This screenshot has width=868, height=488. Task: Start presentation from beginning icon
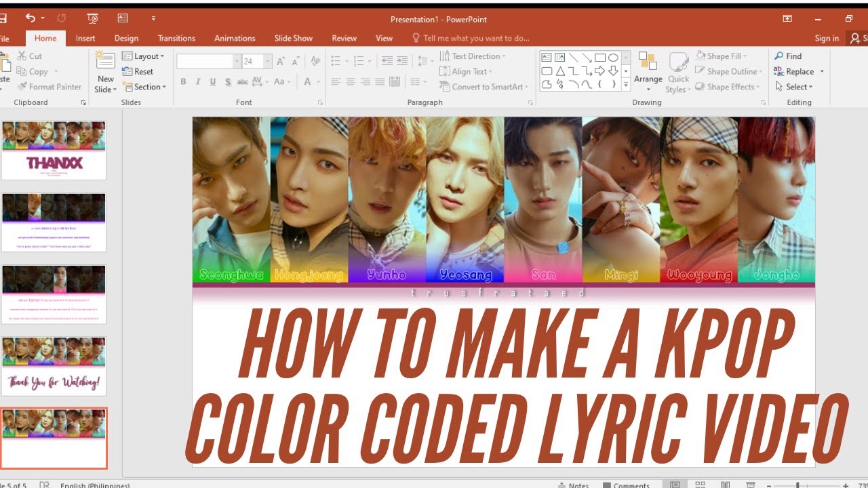pyautogui.click(x=93, y=18)
